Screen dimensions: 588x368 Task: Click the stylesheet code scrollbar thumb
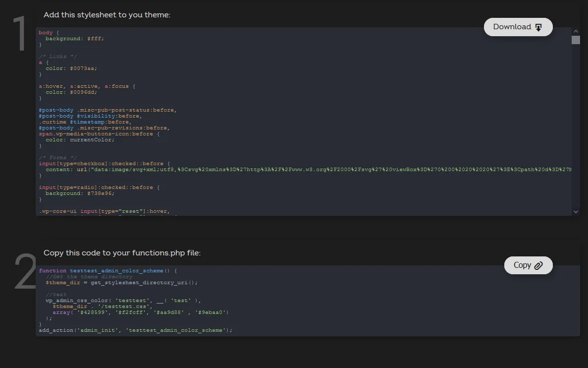(x=576, y=40)
